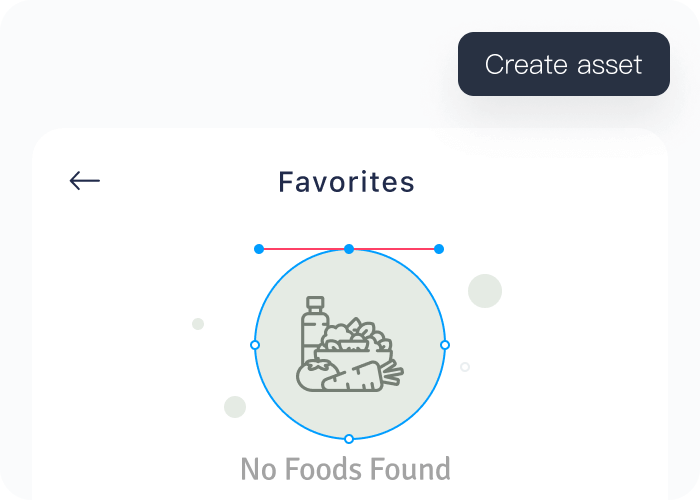
Task: Click the top-center solid blue handle
Action: click(349, 249)
